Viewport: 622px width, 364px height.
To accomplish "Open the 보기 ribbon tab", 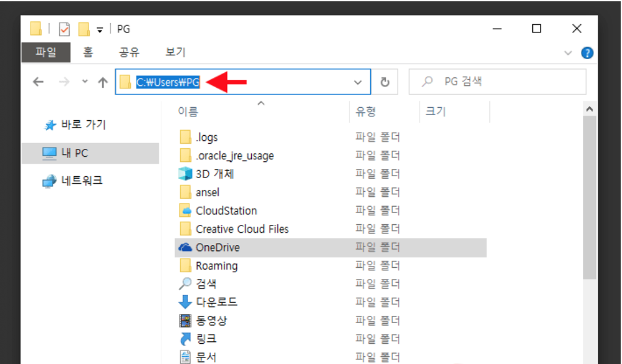I will click(175, 53).
